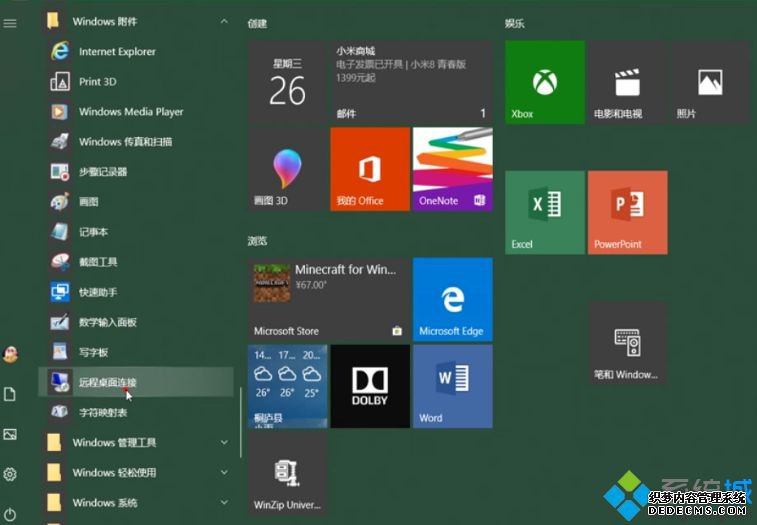
Task: Collapse the Windows 附件 folder
Action: pos(224,21)
